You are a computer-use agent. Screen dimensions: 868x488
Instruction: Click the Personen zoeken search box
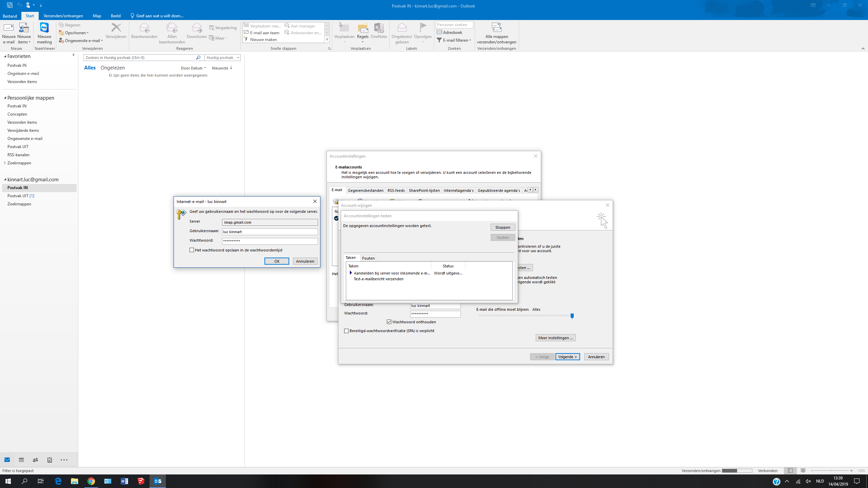[454, 25]
